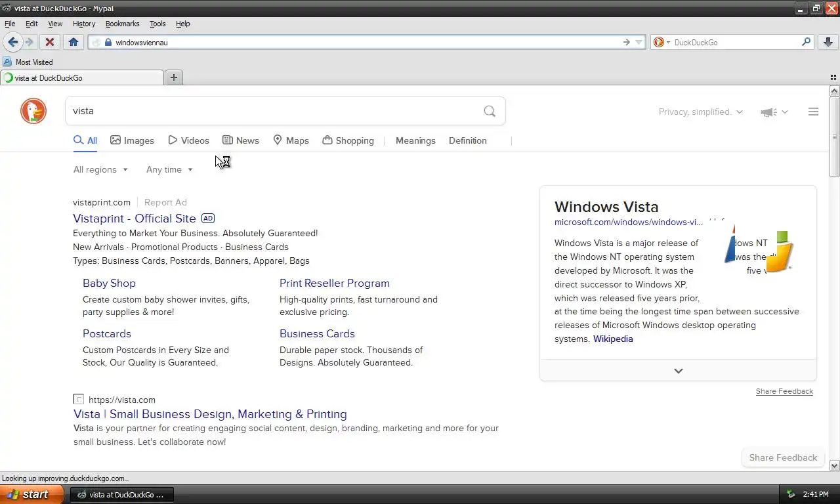Expand the Privacy, simplified dropdown
Screen dimensions: 840x504
pyautogui.click(x=701, y=112)
